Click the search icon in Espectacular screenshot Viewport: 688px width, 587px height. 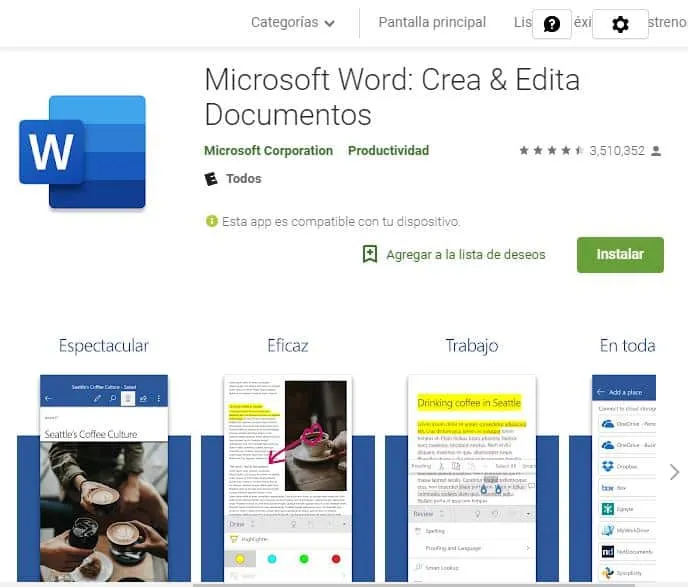[x=113, y=398]
